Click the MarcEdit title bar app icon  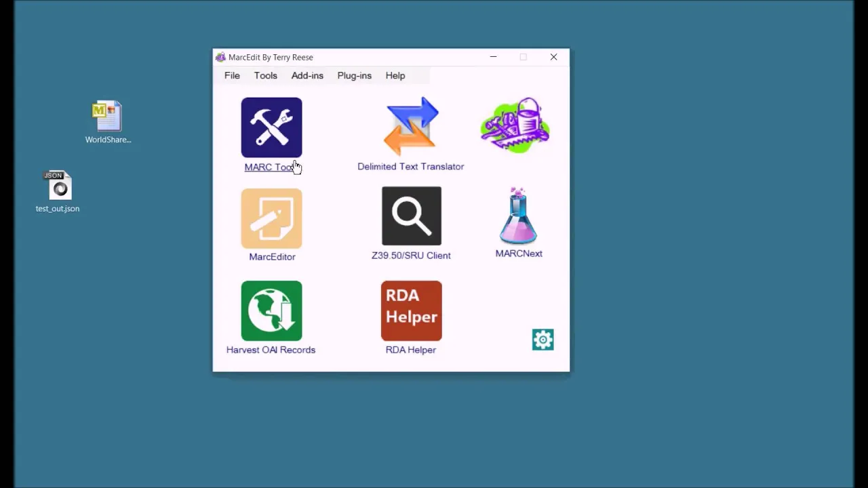(x=220, y=57)
